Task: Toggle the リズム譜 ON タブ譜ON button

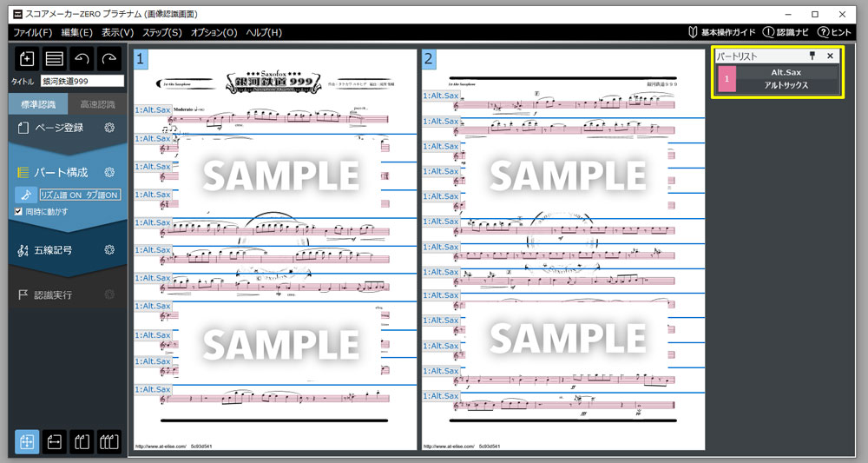Action: click(80, 195)
